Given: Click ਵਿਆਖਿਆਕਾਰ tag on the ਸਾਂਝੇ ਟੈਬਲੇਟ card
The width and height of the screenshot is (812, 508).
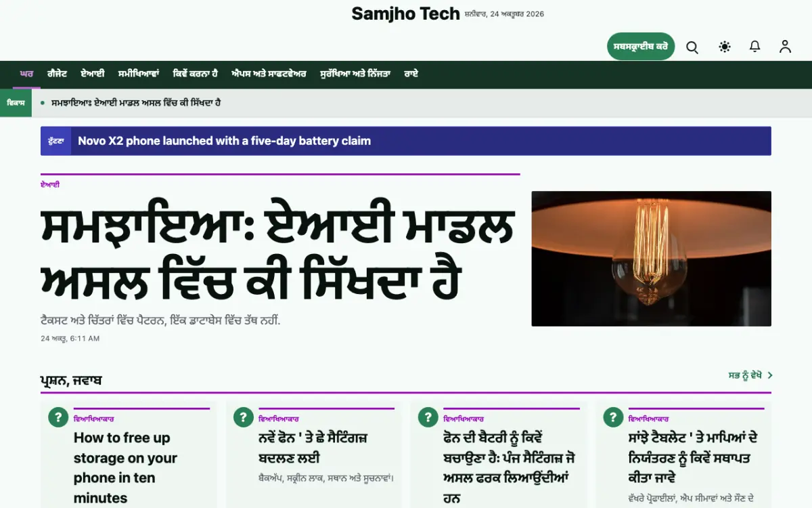Looking at the screenshot, I should 648,419.
